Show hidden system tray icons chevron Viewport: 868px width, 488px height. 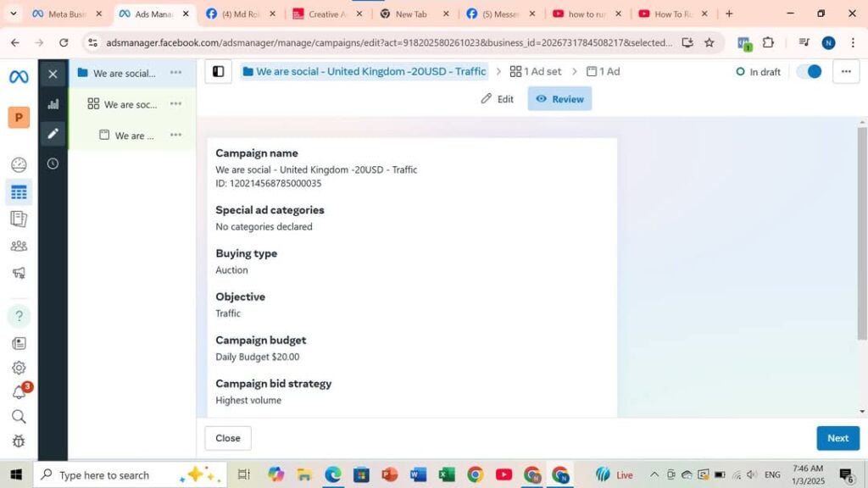tap(654, 474)
